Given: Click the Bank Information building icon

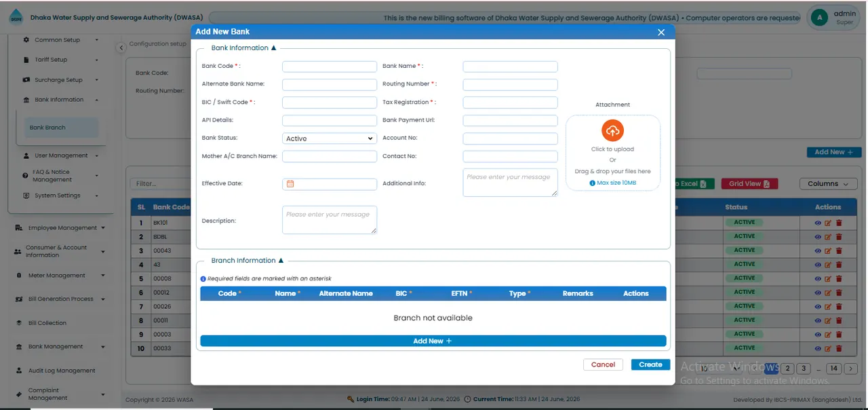Looking at the screenshot, I should pos(26,100).
